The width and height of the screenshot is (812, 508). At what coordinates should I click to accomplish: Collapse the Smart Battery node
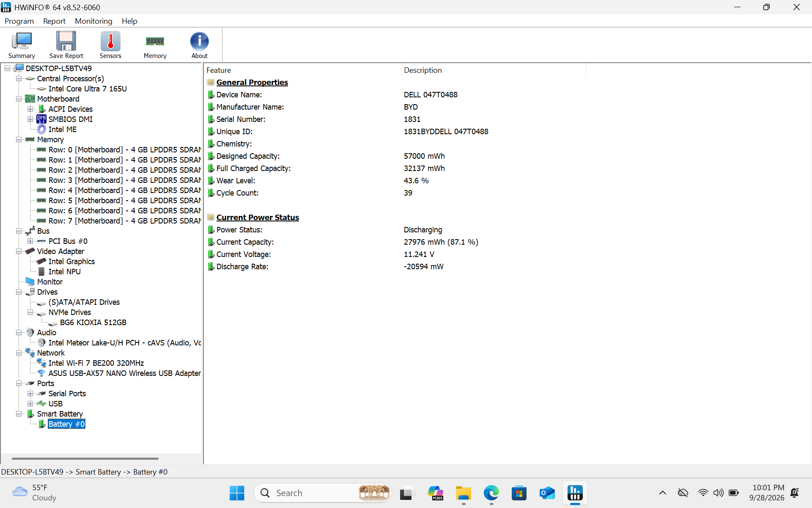(19, 414)
